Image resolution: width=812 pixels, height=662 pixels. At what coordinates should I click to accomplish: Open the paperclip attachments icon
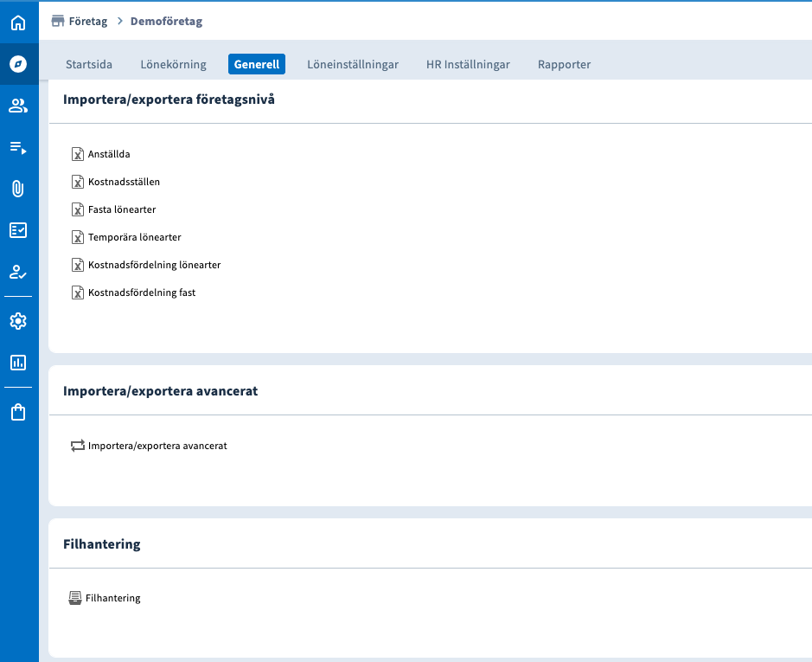point(18,189)
